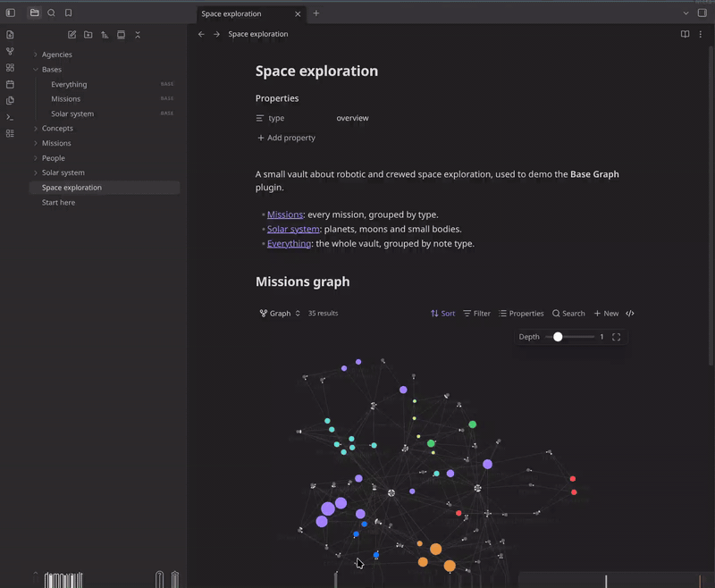Open graph view ribbon icon

[x=10, y=51]
